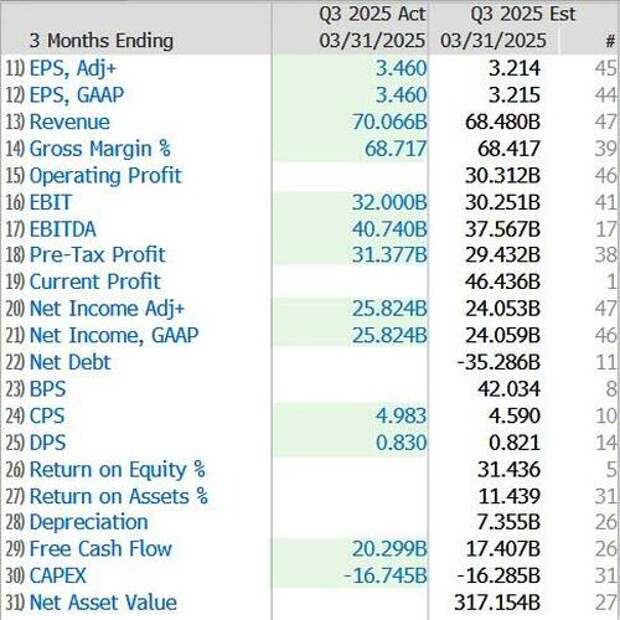Click the actual DPS value 0.830

tap(403, 442)
